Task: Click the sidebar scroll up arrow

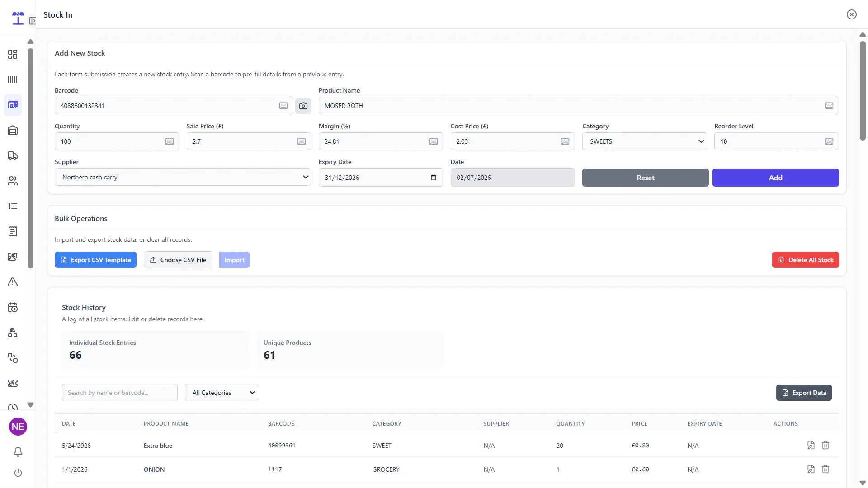Action: (30, 42)
